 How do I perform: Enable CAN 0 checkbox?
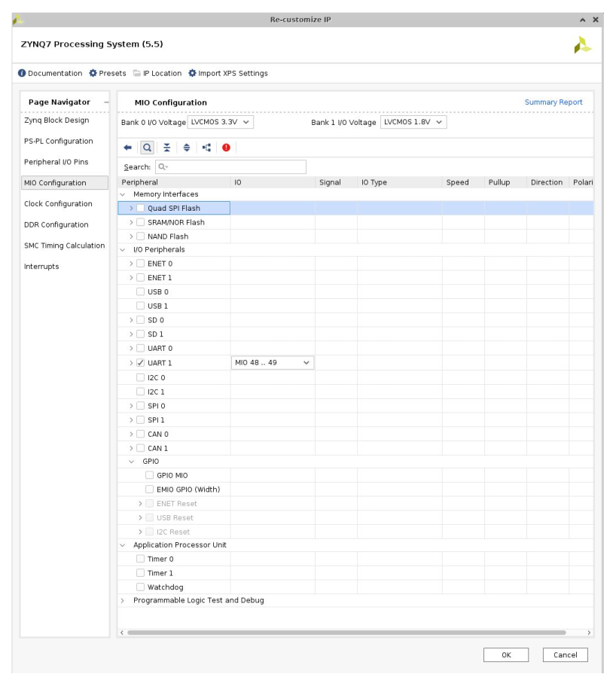[140, 434]
